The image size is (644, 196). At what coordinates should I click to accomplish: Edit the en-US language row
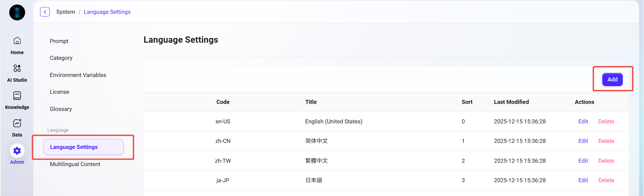[583, 121]
